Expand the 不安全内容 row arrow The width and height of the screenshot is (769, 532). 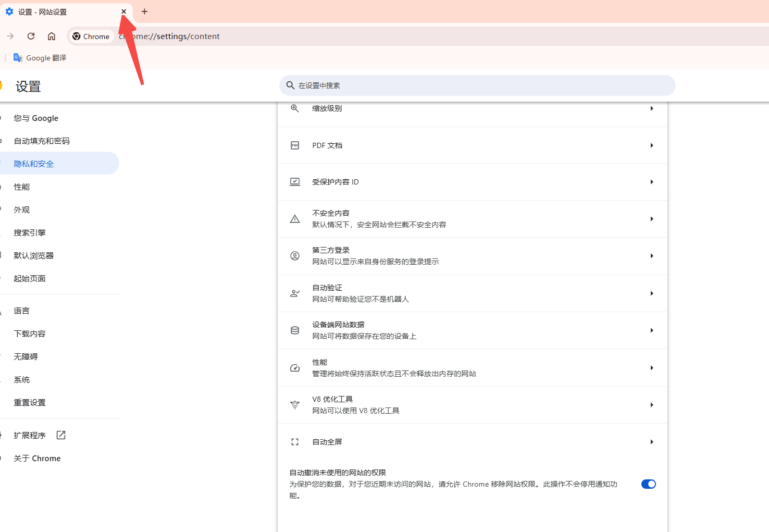click(652, 219)
